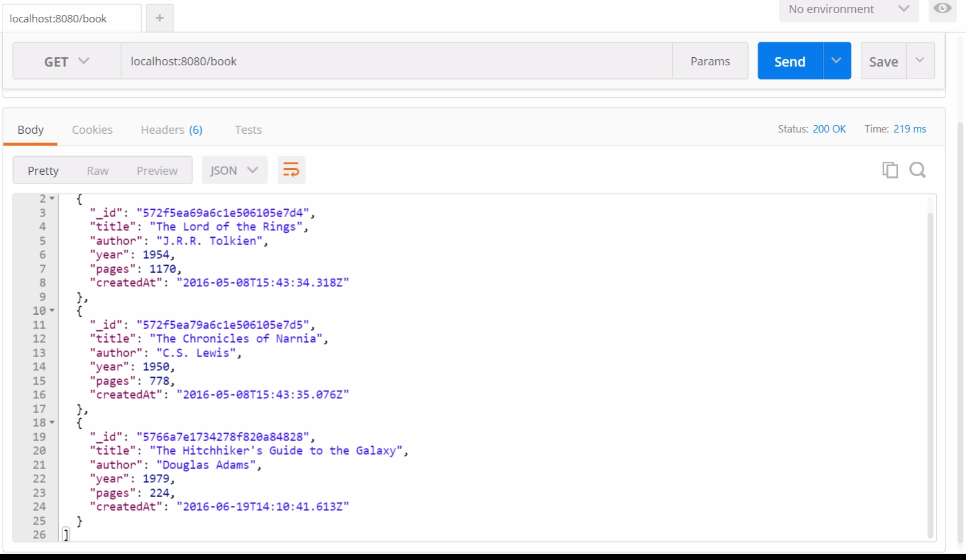Open the No environment selector

tap(848, 9)
